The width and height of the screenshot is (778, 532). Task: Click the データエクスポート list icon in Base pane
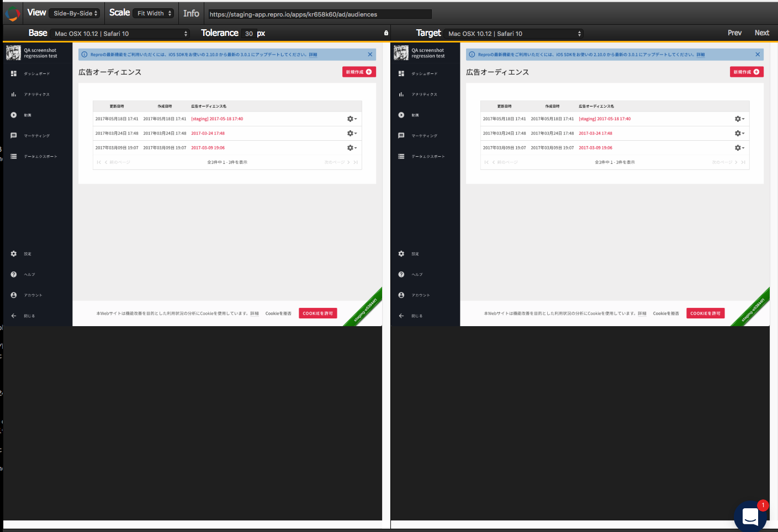click(14, 156)
